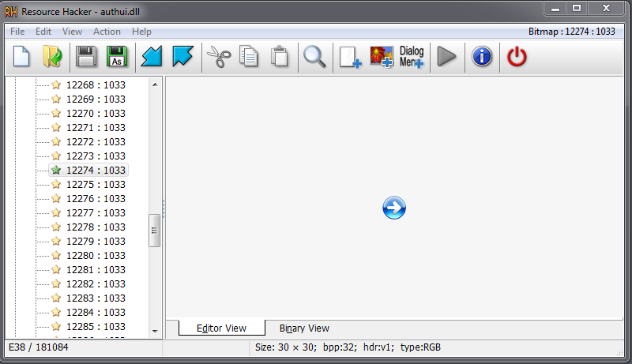Open Find with the magnifying glass icon
The width and height of the screenshot is (632, 364).
[314, 56]
